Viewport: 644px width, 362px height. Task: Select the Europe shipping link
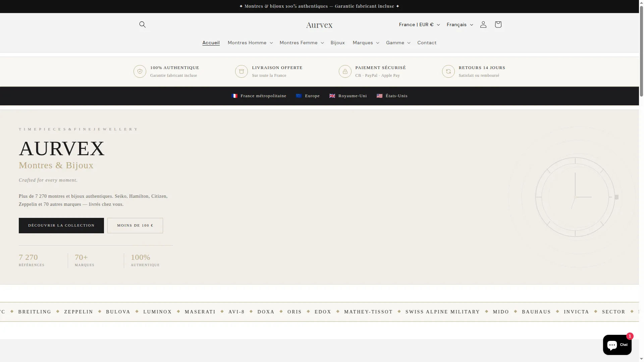308,96
